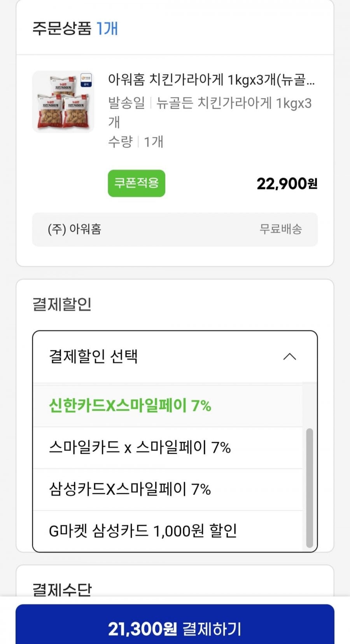Viewport: 350px width, 644px height.
Task: Tap the 수량 1개 quantity text
Action: pos(136,142)
